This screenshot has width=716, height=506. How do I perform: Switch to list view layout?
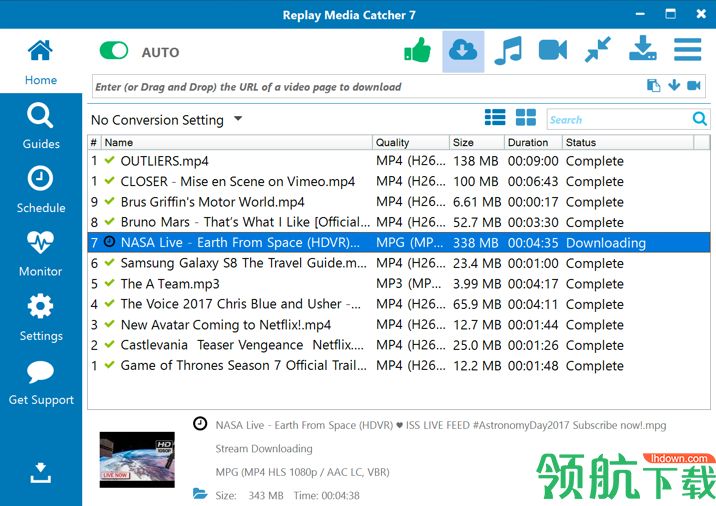[x=495, y=117]
